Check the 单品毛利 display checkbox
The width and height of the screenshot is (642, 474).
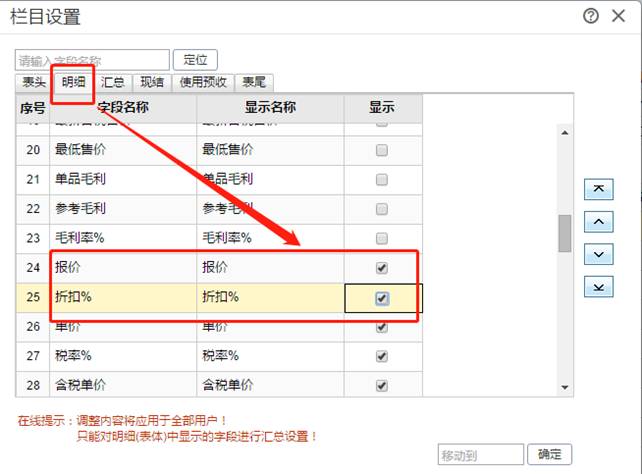click(381, 180)
